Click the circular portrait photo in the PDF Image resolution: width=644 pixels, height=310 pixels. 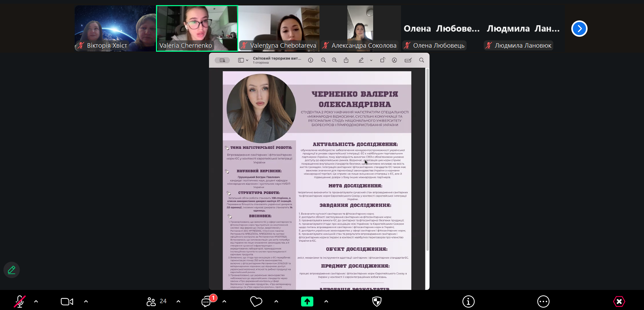pos(261,109)
